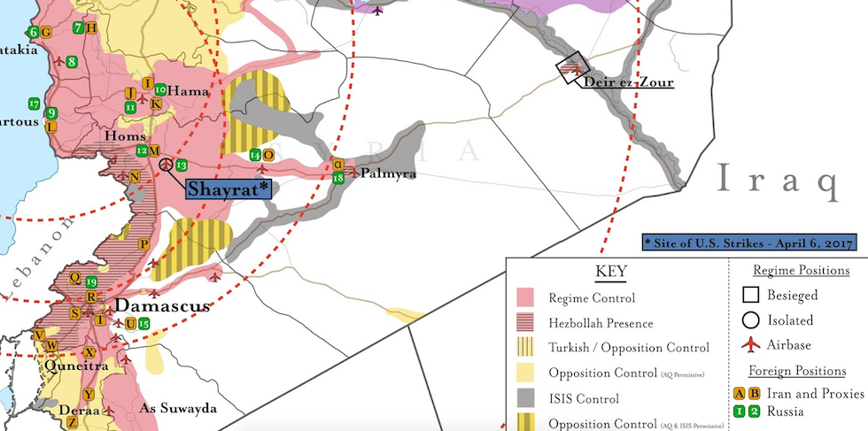Click the Damascus city label
Image resolution: width=868 pixels, height=431 pixels.
(x=163, y=306)
